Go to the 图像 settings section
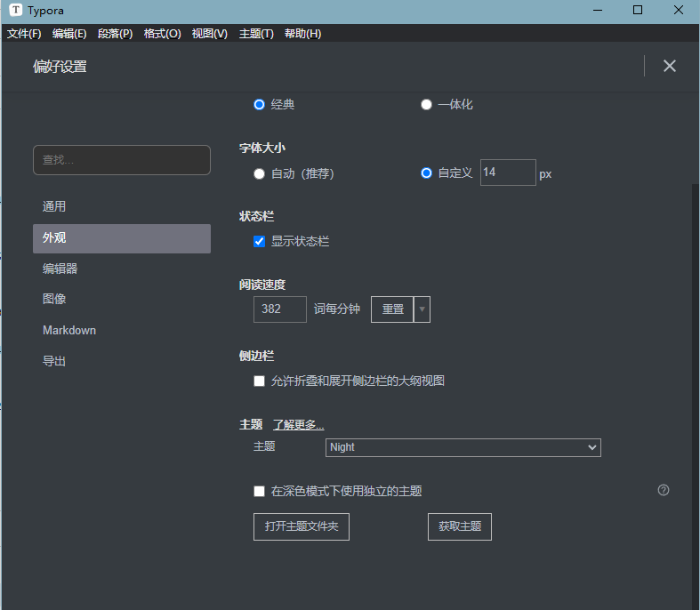 coord(122,299)
